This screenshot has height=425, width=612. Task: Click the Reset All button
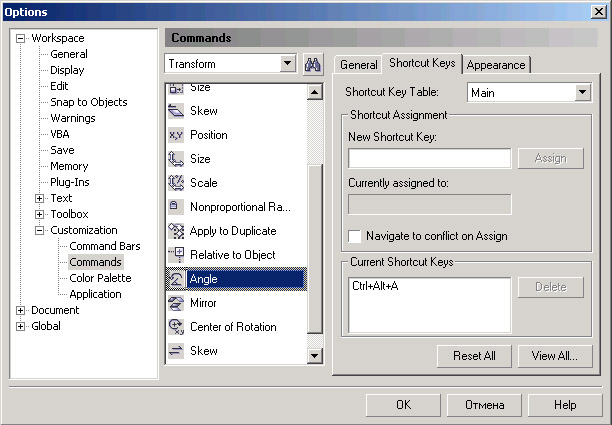click(x=474, y=356)
